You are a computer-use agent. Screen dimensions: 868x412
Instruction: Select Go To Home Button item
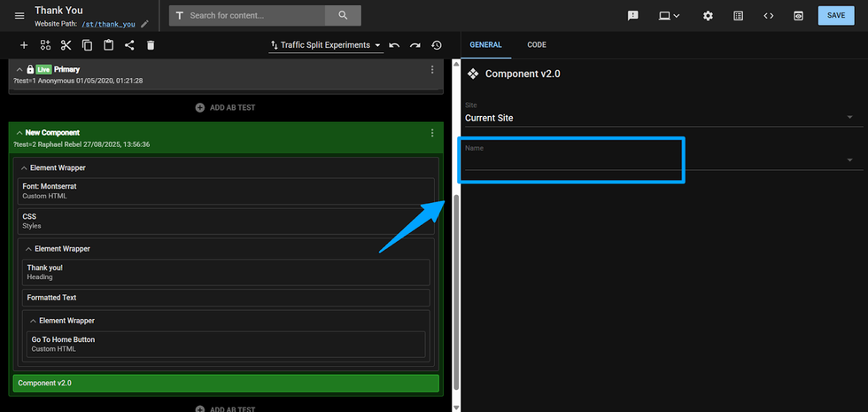[226, 344]
